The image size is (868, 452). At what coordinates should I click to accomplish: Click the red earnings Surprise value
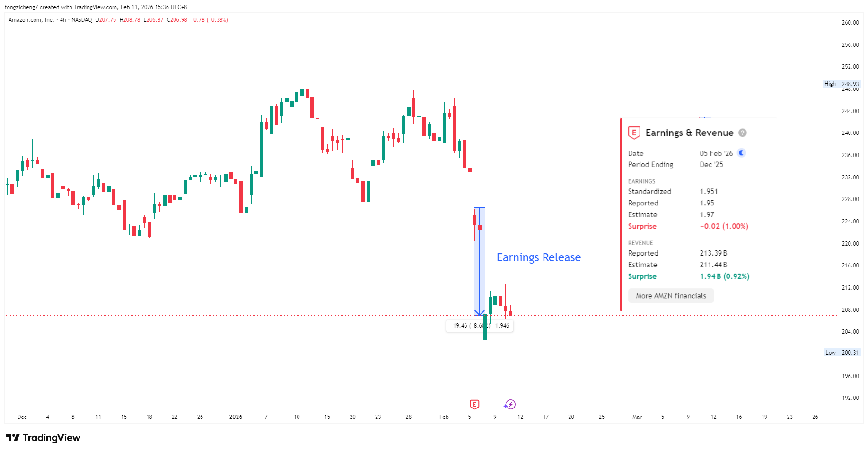coord(724,226)
